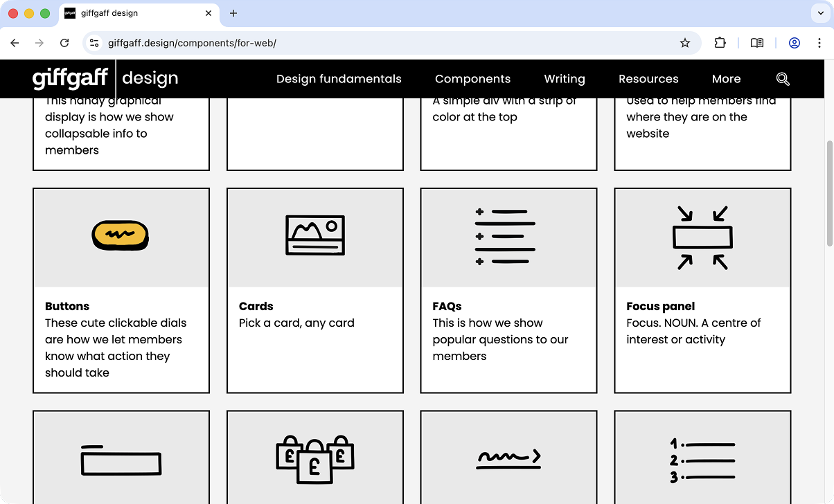Click the yellow Buttons illustration icon

click(121, 236)
